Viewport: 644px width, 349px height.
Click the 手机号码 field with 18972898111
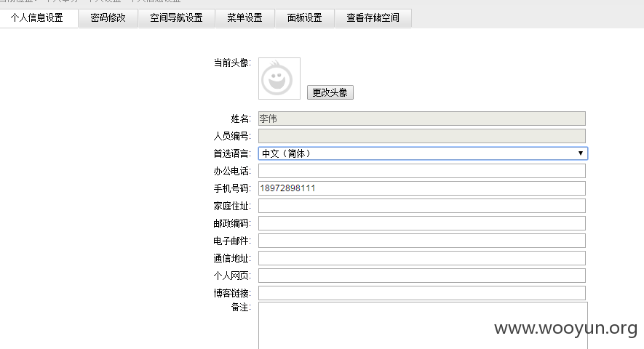(422, 188)
